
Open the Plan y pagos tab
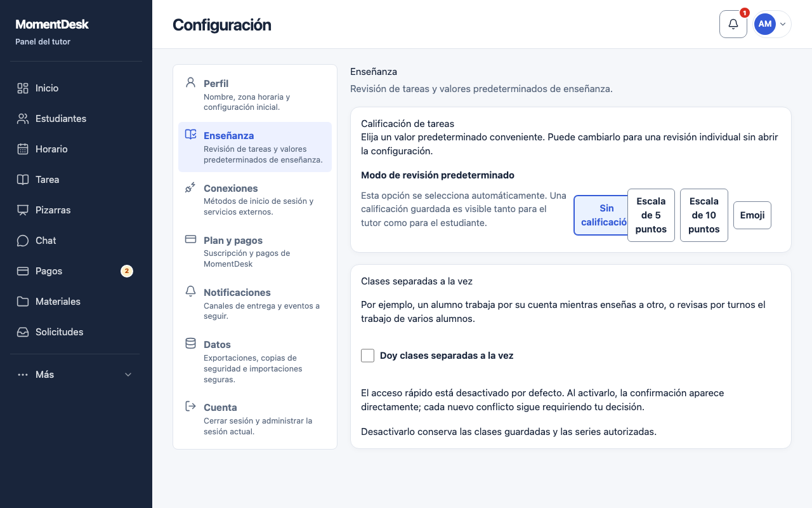[255, 252]
